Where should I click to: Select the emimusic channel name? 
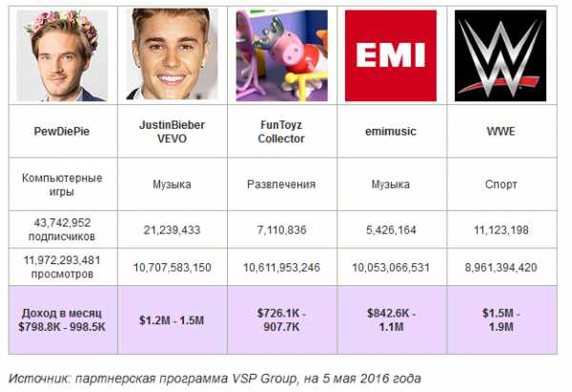tap(391, 132)
